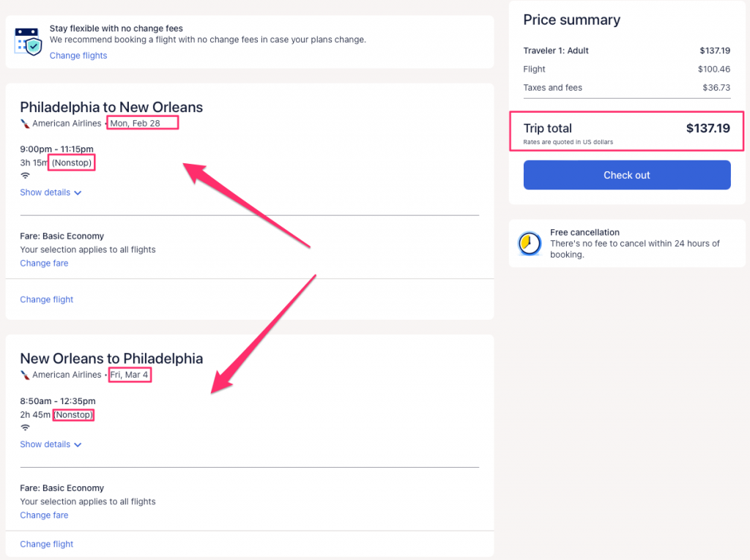This screenshot has height=560, width=750.
Task: Click Change fare for the return flight
Action: 44,515
